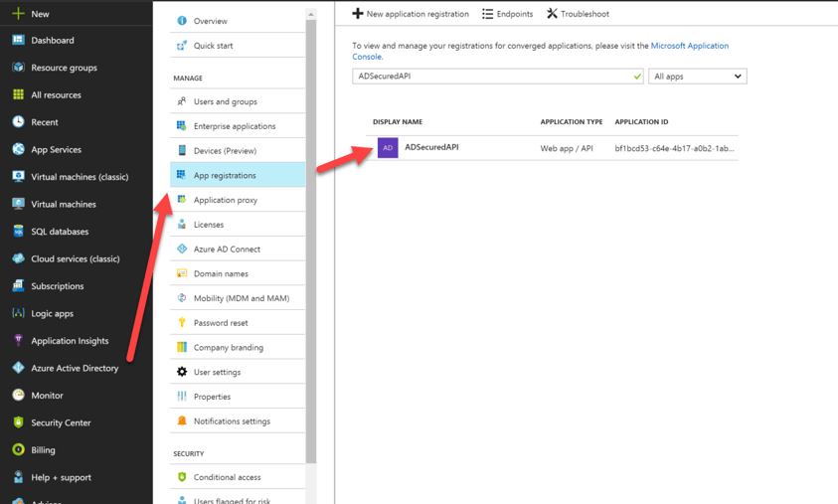Image resolution: width=838 pixels, height=504 pixels.
Task: Open Company branding menu item
Action: 238,347
